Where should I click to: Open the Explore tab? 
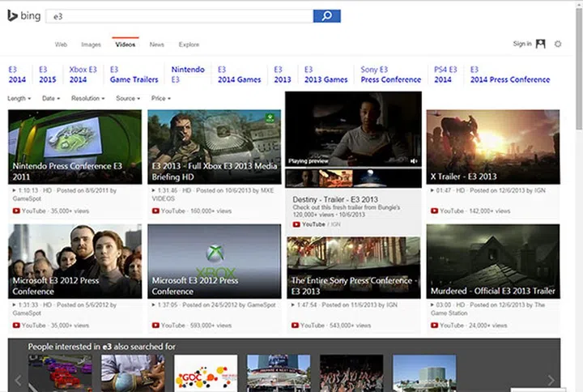coord(189,45)
